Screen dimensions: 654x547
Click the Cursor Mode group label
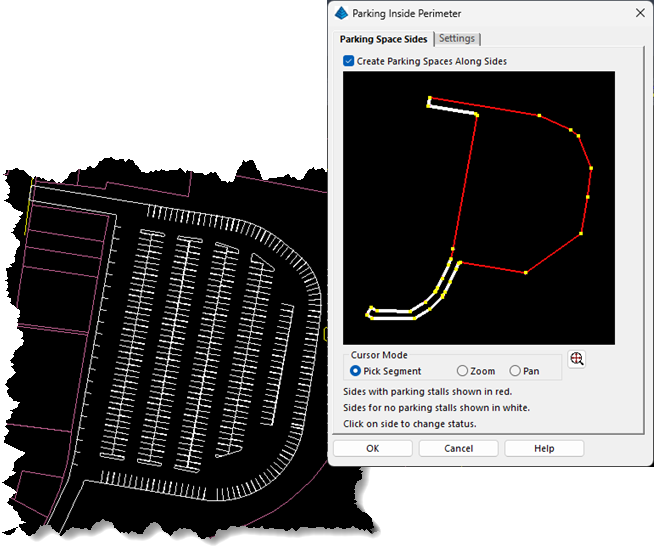click(379, 355)
